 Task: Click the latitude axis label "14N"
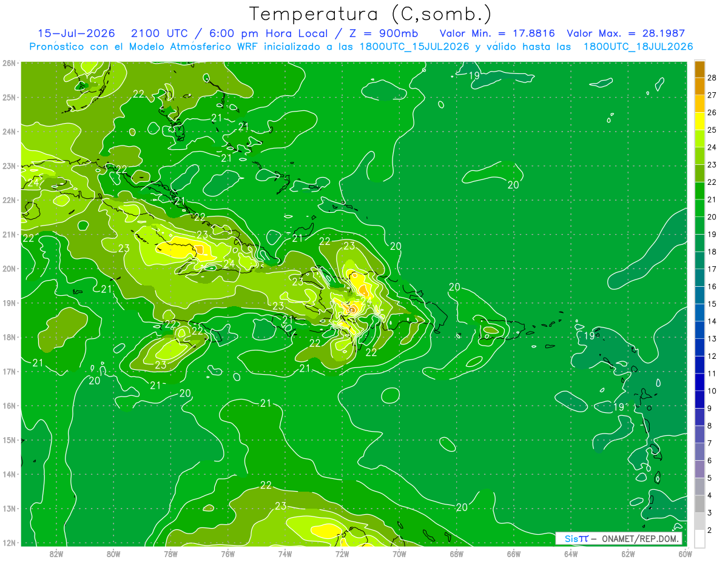coord(9,474)
